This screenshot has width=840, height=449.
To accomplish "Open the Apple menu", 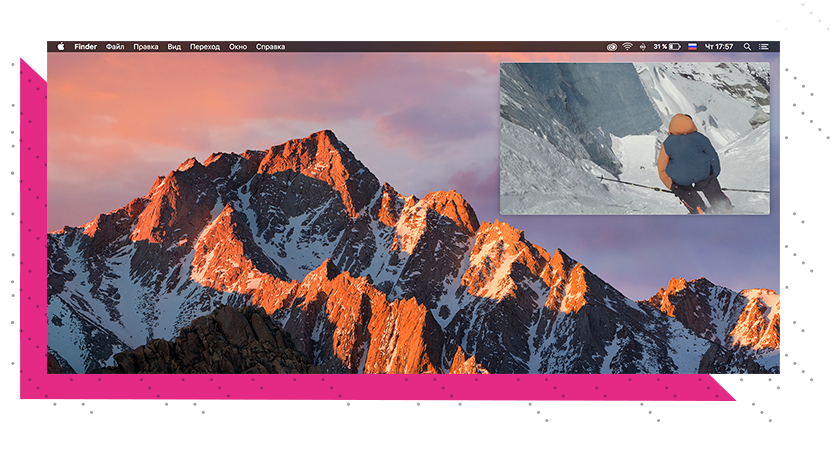I will pos(61,47).
